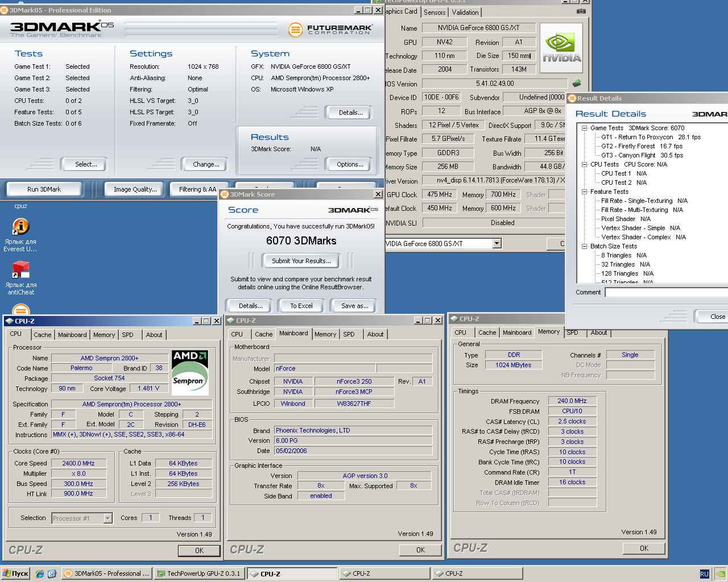Click Core Speed value 2400.0 MHz
728x582 pixels.
click(78, 464)
